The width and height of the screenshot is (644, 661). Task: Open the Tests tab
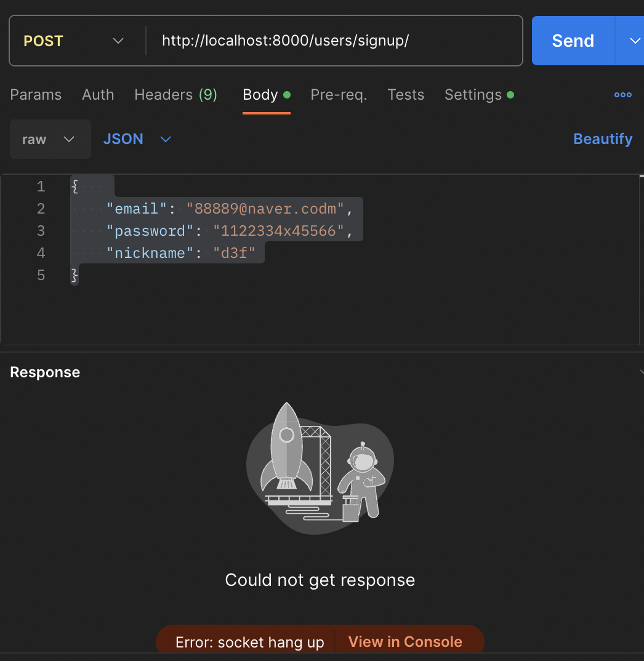point(406,95)
